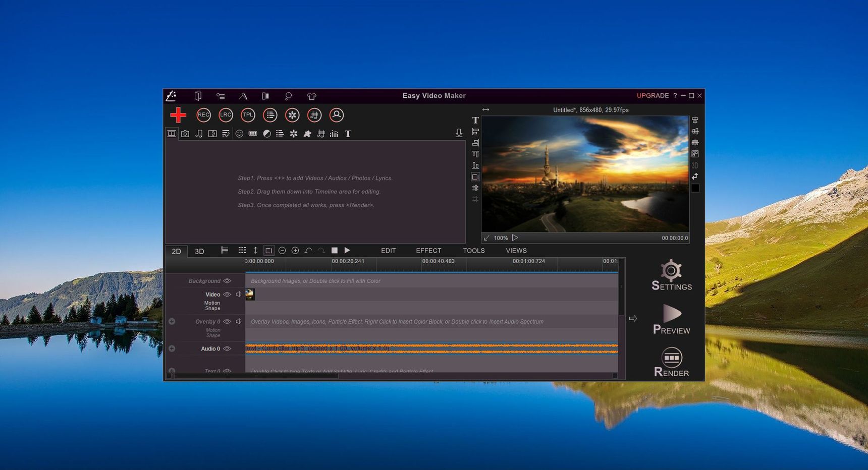Play the timeline from its toolbar
Viewport: 868px width, 470px height.
tap(347, 251)
